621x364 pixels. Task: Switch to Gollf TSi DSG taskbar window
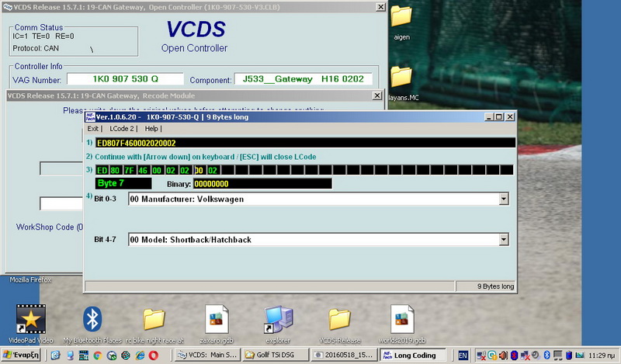point(276,355)
